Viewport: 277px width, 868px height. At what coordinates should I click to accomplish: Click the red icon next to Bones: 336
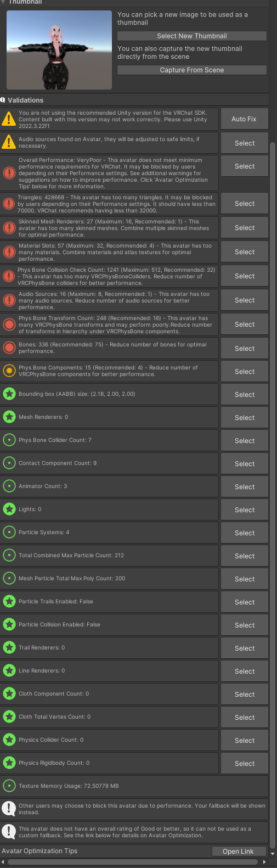coord(9,348)
